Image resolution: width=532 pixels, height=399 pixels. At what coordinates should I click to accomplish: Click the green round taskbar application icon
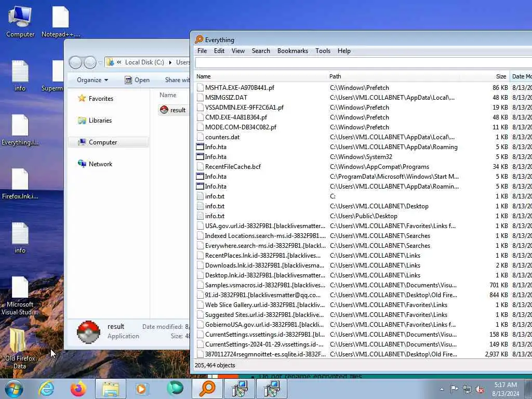click(x=175, y=389)
